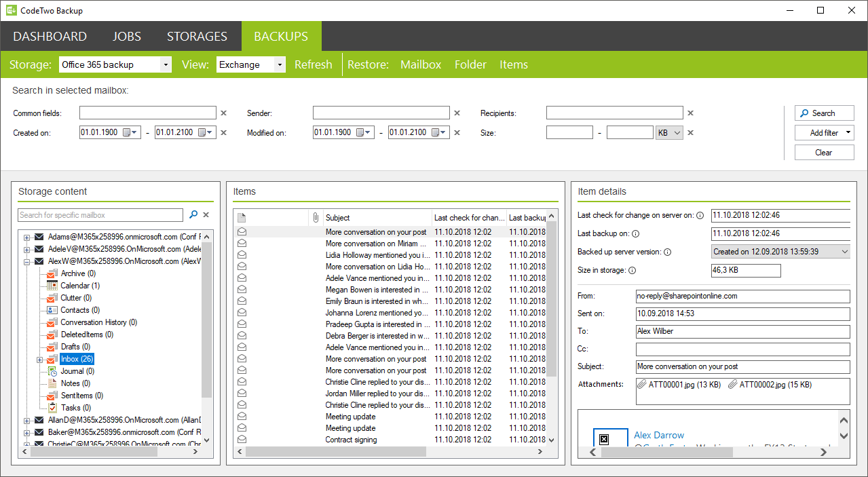
Task: Select the BACKUPS tab
Action: [281, 37]
